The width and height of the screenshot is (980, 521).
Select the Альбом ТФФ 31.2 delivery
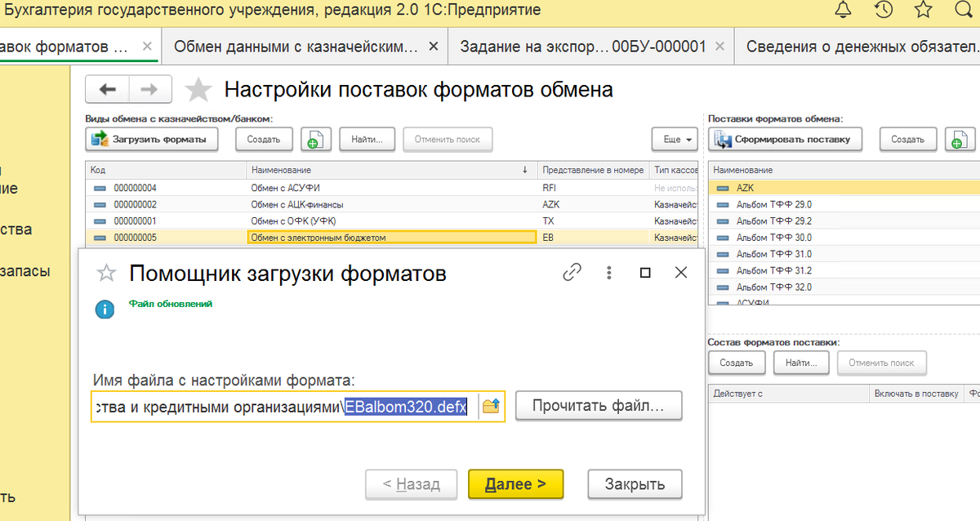pos(844,270)
